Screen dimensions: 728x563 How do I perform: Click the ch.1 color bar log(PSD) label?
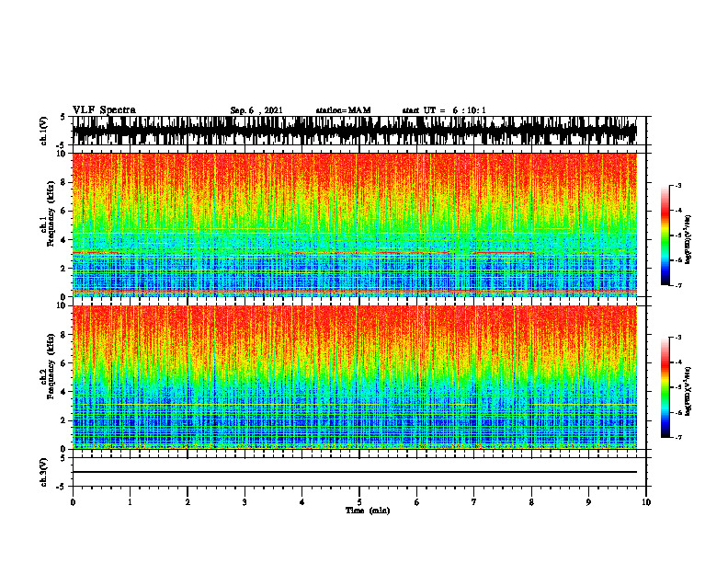688,240
